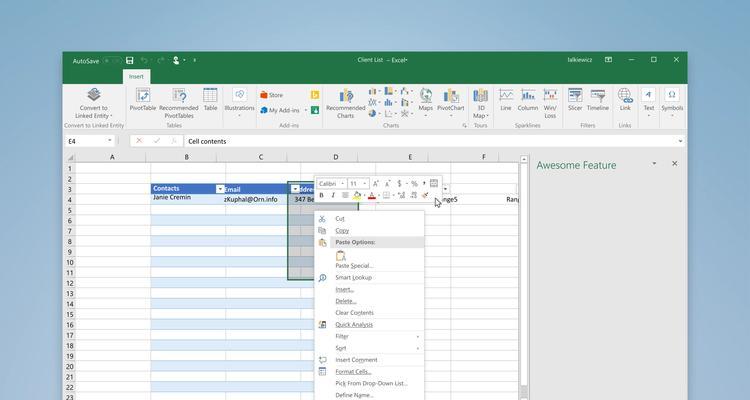Select Pick From Drop-Down List...
This screenshot has height=400, width=750.
(x=369, y=383)
